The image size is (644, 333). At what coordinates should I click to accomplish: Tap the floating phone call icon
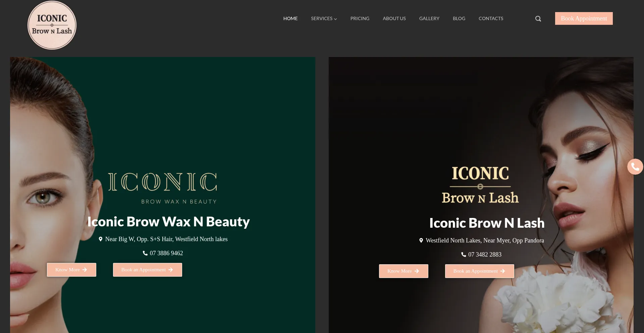tap(635, 167)
